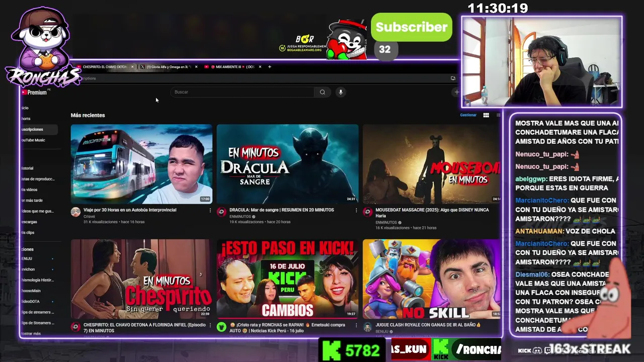Click ENMINUTOS avatar under CHESPIRITO video
Screen dimensions: 644x362
[x=75, y=327]
